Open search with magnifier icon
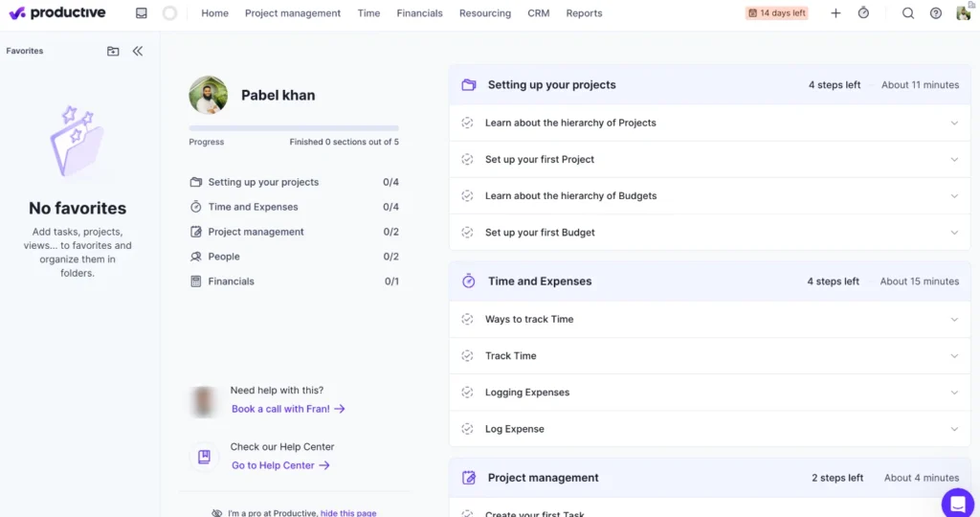 tap(908, 13)
